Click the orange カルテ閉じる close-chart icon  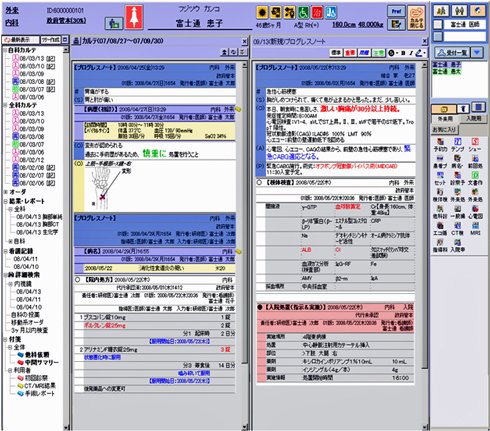[x=416, y=18]
